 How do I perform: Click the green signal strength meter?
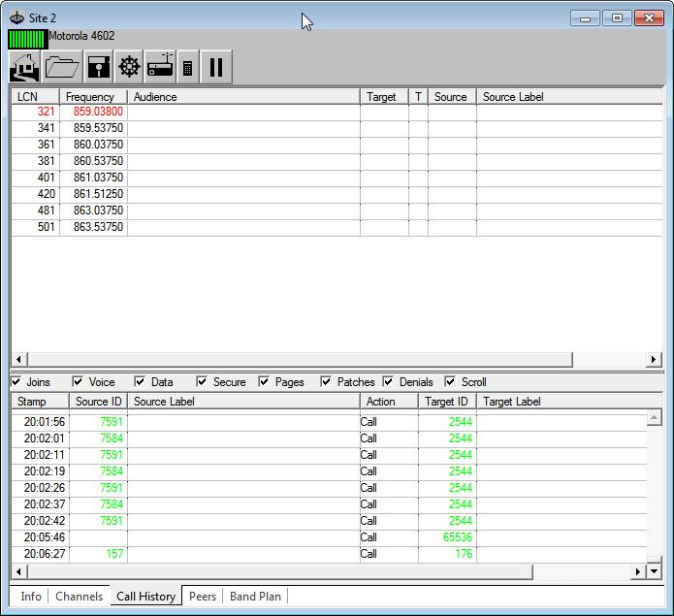(x=27, y=39)
